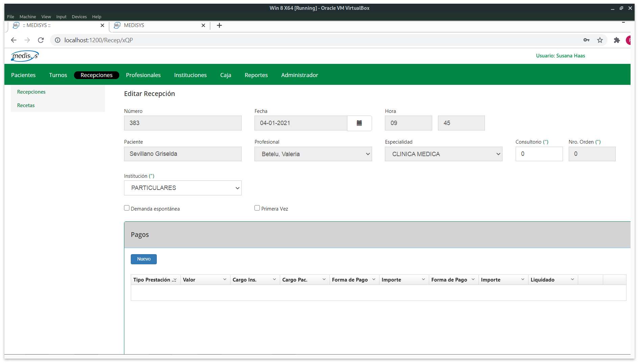The width and height of the screenshot is (639, 364).
Task: Click the browser forward arrow
Action: [x=27, y=40]
